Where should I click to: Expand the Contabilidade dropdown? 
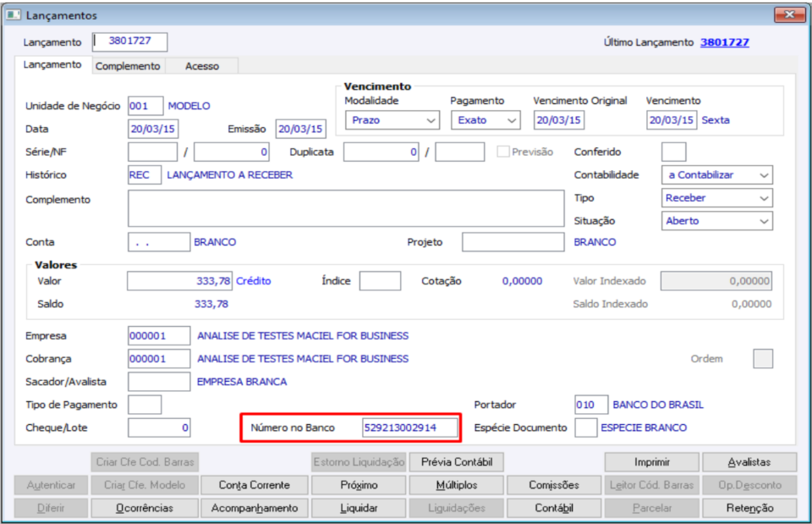click(x=716, y=174)
